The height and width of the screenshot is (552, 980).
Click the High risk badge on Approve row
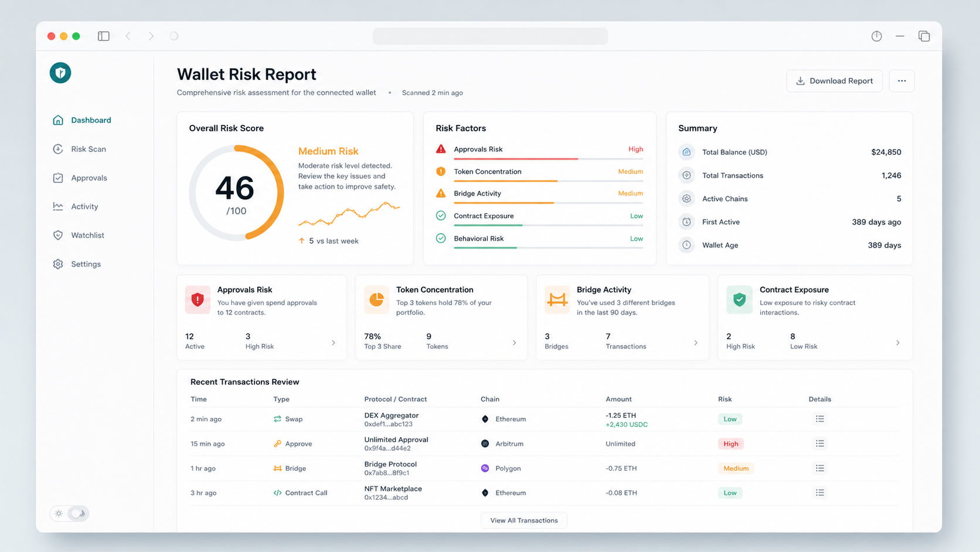pyautogui.click(x=731, y=443)
